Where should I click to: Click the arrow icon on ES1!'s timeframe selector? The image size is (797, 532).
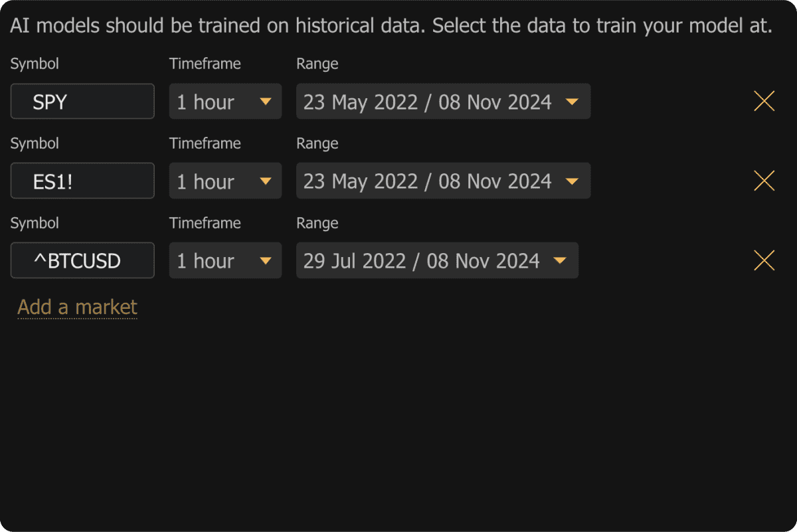[266, 181]
